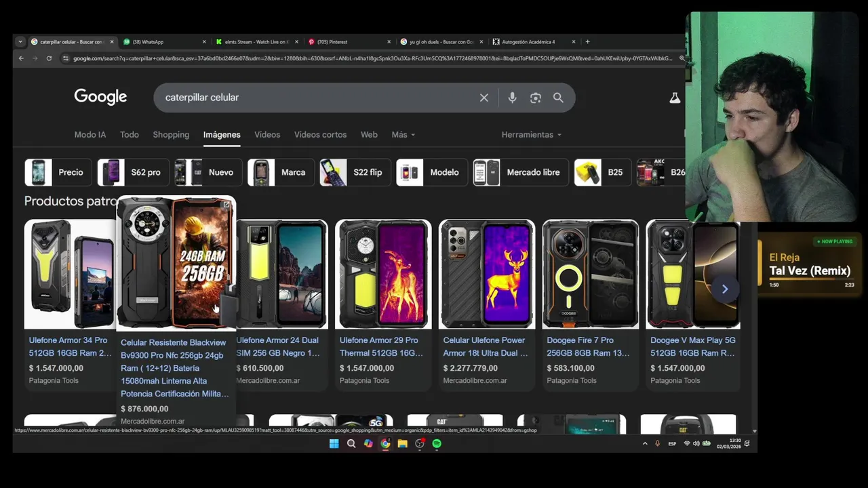The width and height of the screenshot is (868, 488).
Task: Open Celular Ulefone Power Armor 18t link
Action: pos(486,346)
